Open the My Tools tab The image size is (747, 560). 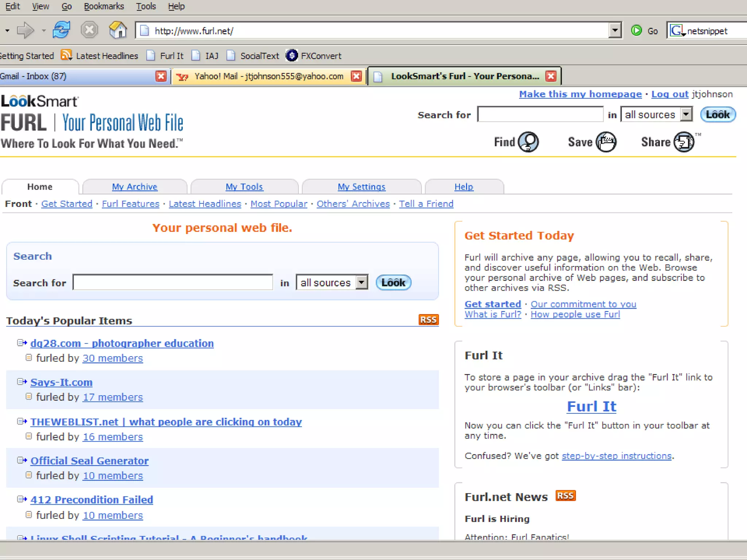(244, 187)
